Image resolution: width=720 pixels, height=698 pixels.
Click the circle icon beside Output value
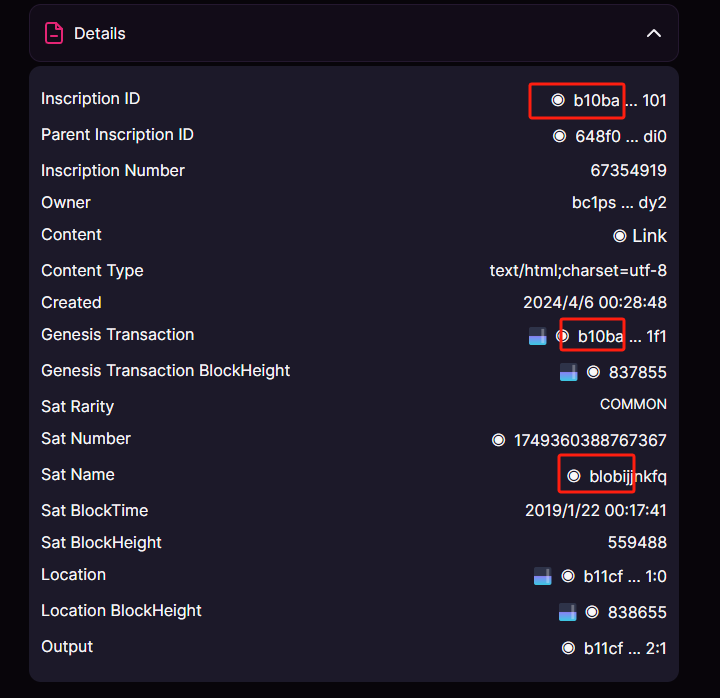tap(568, 648)
